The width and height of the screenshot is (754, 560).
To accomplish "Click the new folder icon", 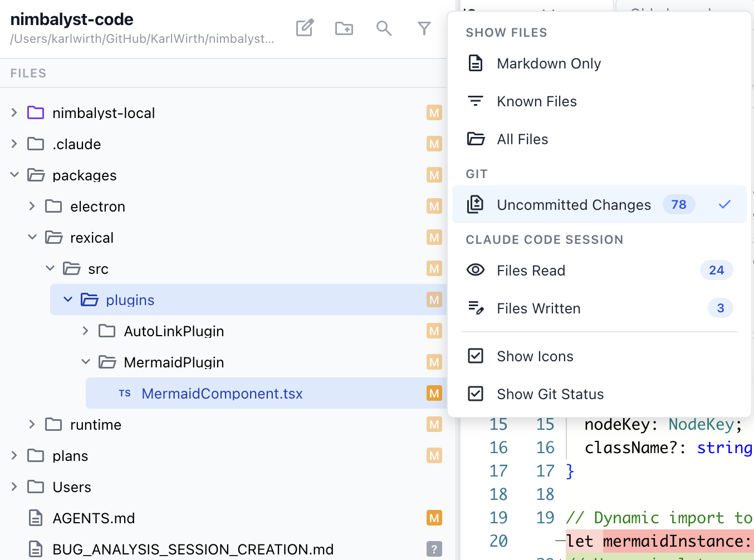I will tap(344, 28).
